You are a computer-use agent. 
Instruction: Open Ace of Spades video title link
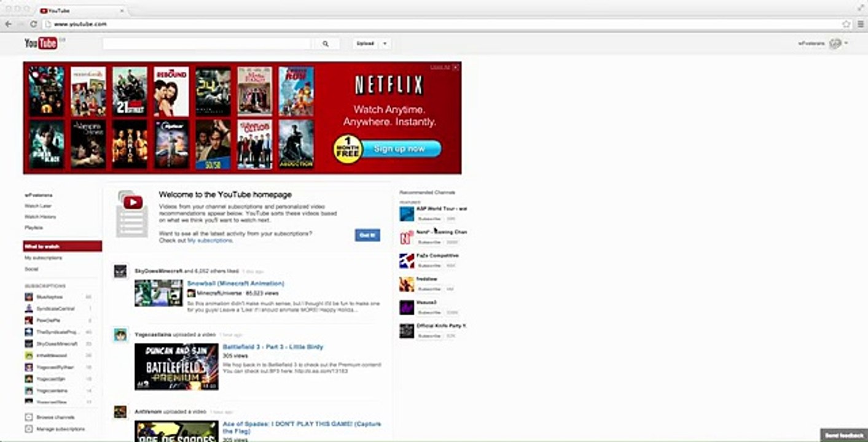click(302, 427)
